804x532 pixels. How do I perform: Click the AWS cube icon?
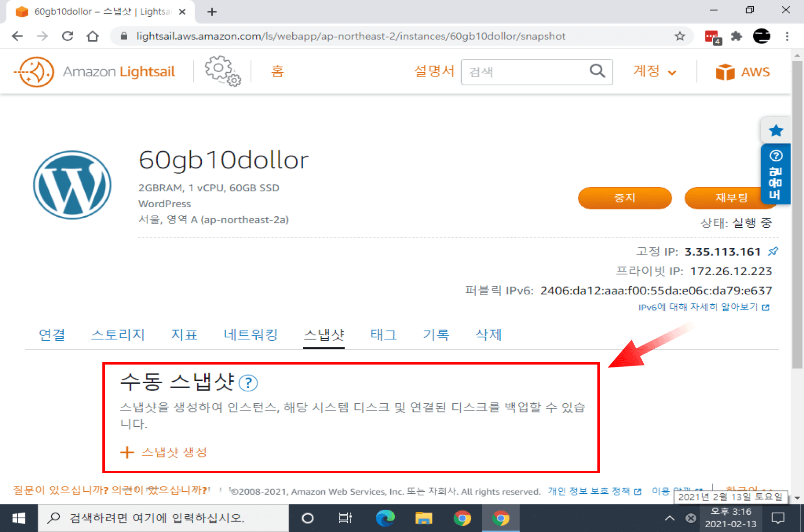coord(725,72)
